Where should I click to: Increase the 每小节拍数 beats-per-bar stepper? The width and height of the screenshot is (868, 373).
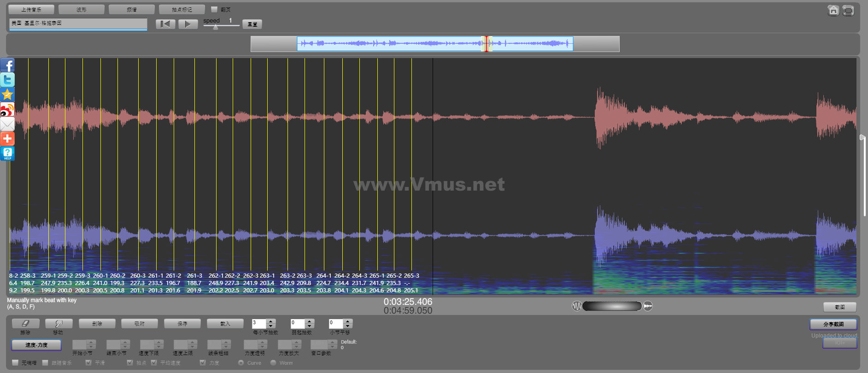click(x=271, y=321)
